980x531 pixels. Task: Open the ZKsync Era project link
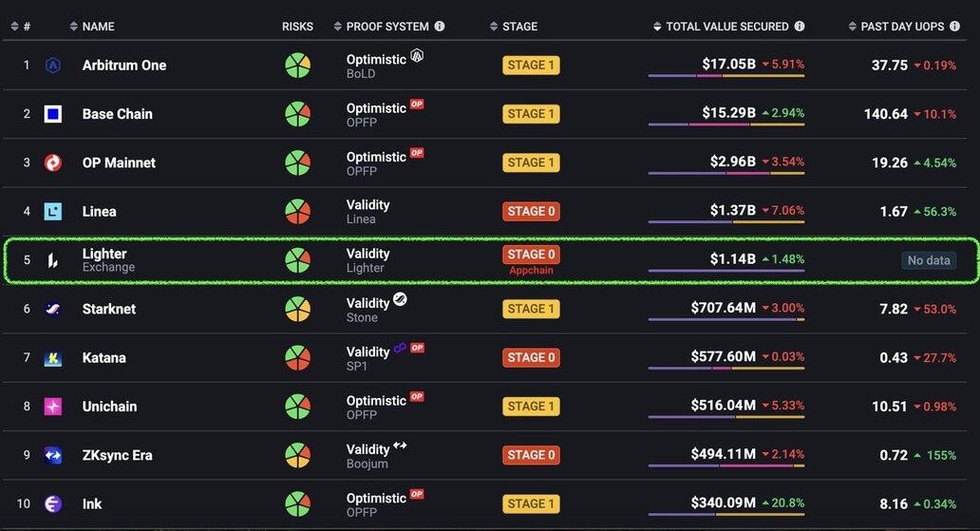click(x=118, y=455)
